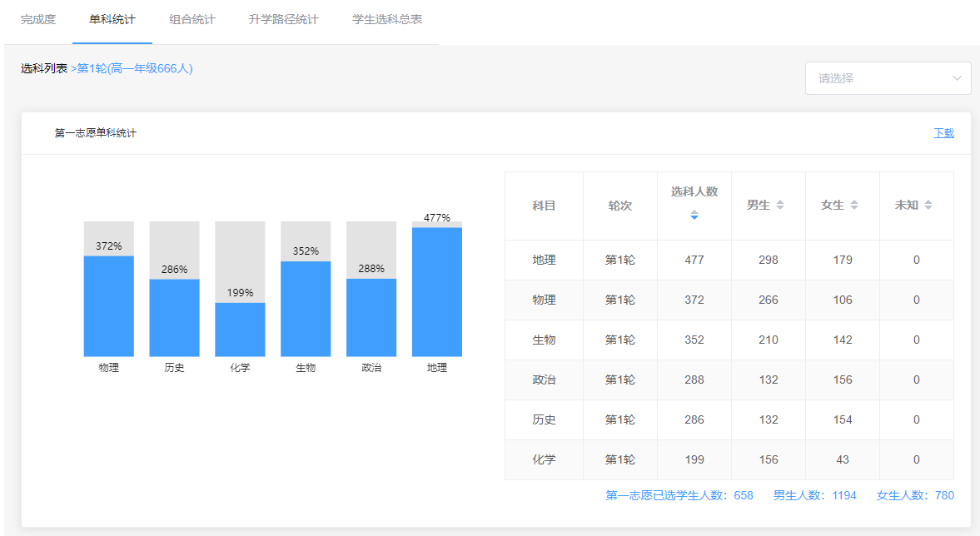Click the 372% label above 物理 bar

pyautogui.click(x=109, y=246)
